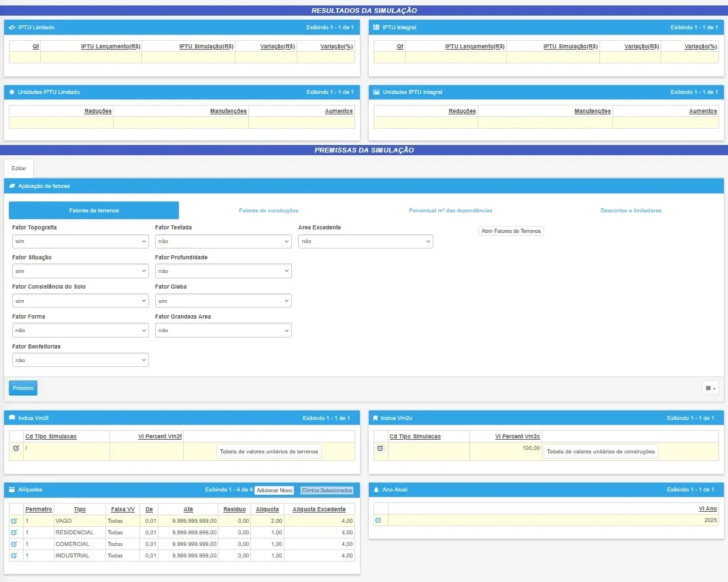The width and height of the screenshot is (728, 582).
Task: Edit the COMERCIAL aliquota row
Action: (x=14, y=544)
